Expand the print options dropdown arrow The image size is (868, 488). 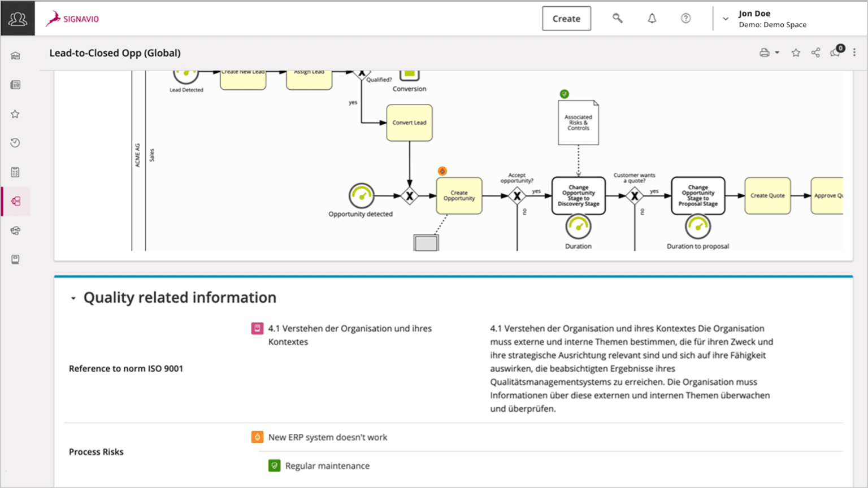tap(776, 52)
